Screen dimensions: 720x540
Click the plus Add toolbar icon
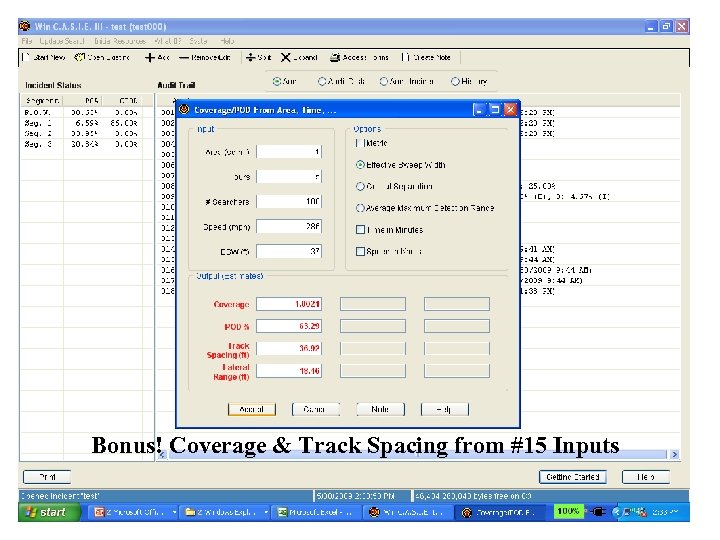point(150,57)
